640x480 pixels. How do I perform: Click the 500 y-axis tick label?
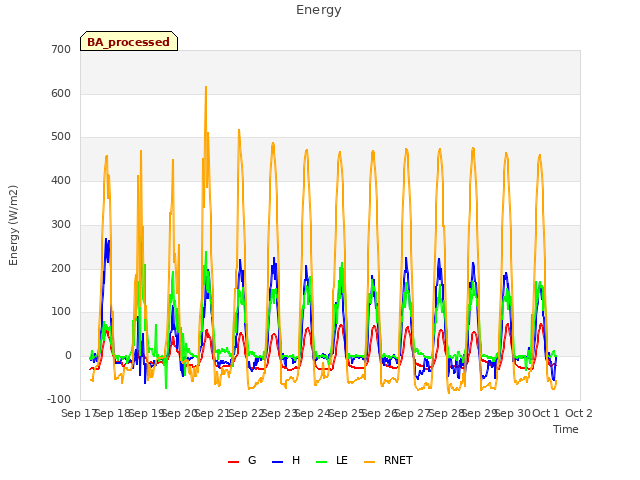click(x=61, y=137)
